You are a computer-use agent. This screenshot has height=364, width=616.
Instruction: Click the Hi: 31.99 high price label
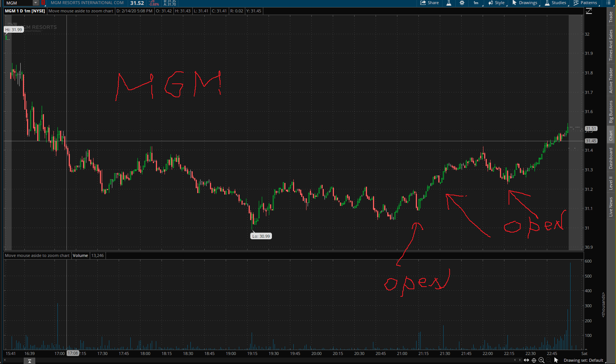click(14, 30)
